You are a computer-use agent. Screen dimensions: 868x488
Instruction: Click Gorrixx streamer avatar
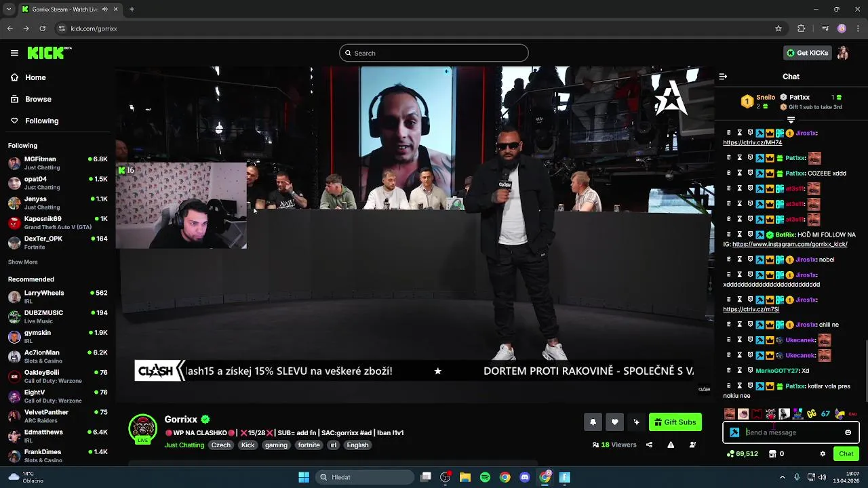tap(142, 428)
